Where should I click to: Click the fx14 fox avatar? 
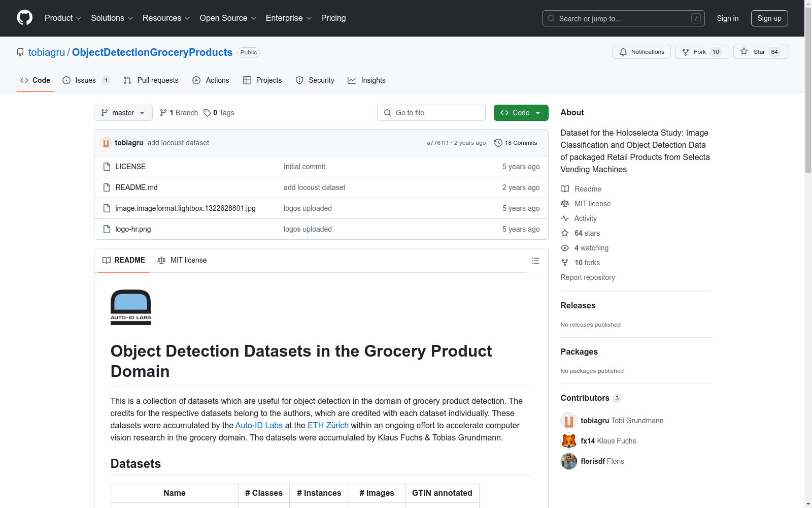[x=569, y=441]
